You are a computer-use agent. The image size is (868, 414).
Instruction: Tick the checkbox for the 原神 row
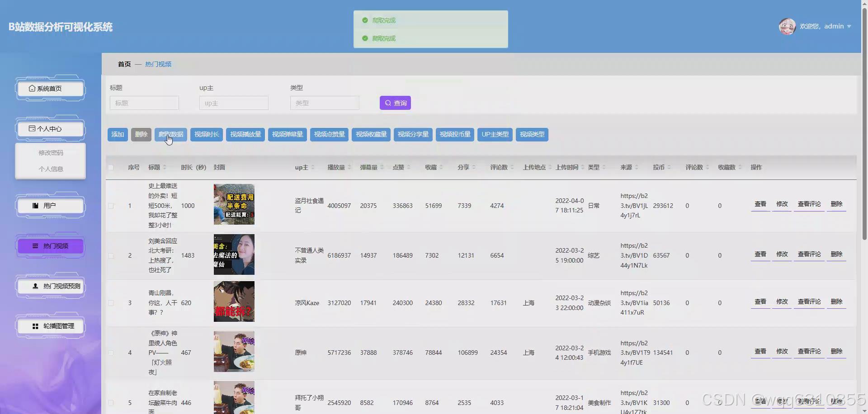[111, 353]
